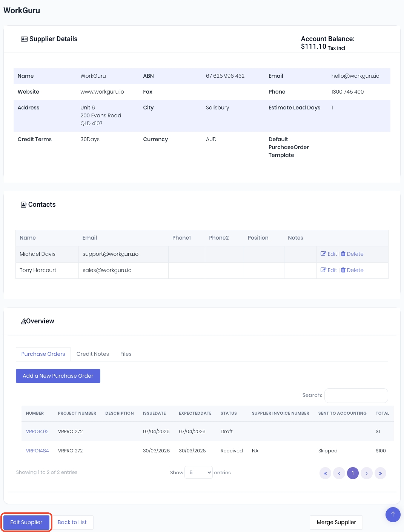Click the Contacts address book icon
The width and height of the screenshot is (404, 532).
pyautogui.click(x=23, y=204)
